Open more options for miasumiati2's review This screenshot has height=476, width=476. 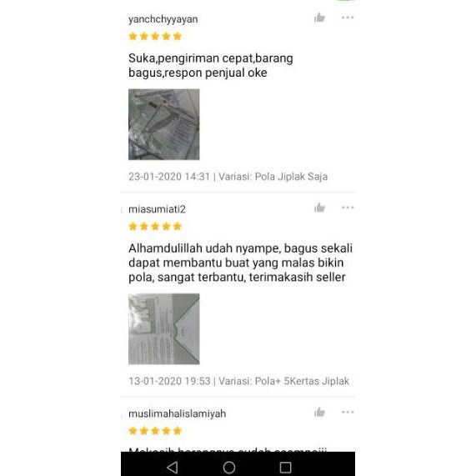click(348, 208)
